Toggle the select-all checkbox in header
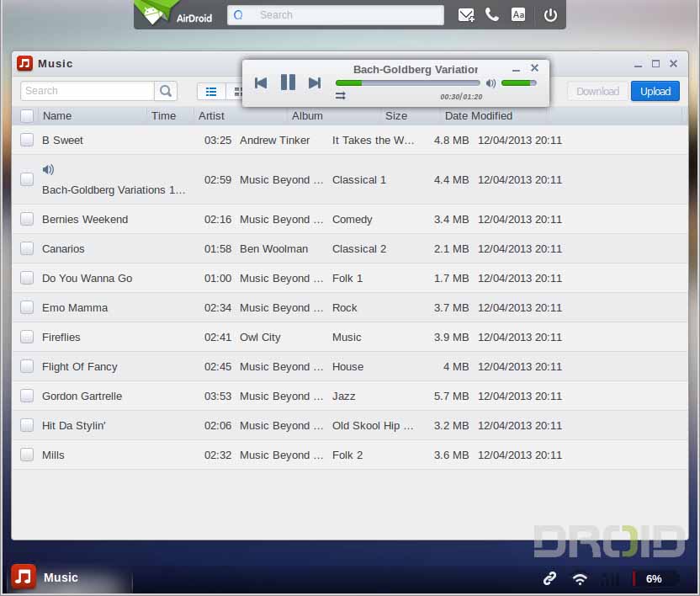700x596 pixels. 27,116
